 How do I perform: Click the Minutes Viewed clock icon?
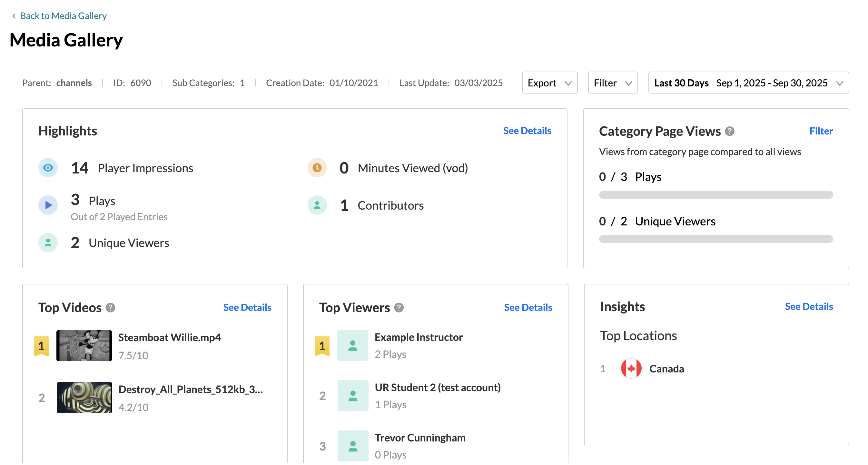[x=317, y=168]
